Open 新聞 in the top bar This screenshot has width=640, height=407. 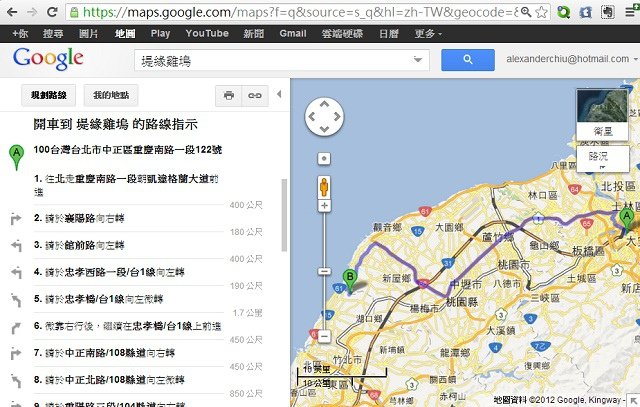coord(254,33)
